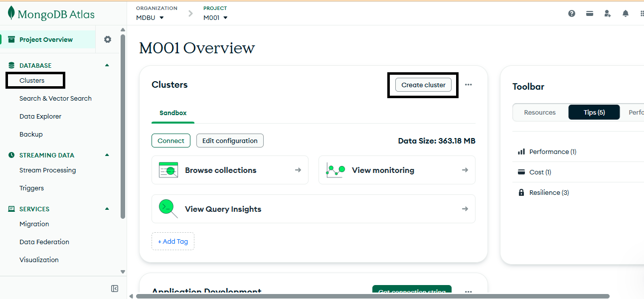Open Browse collections card
The height and width of the screenshot is (299, 644).
click(x=230, y=170)
